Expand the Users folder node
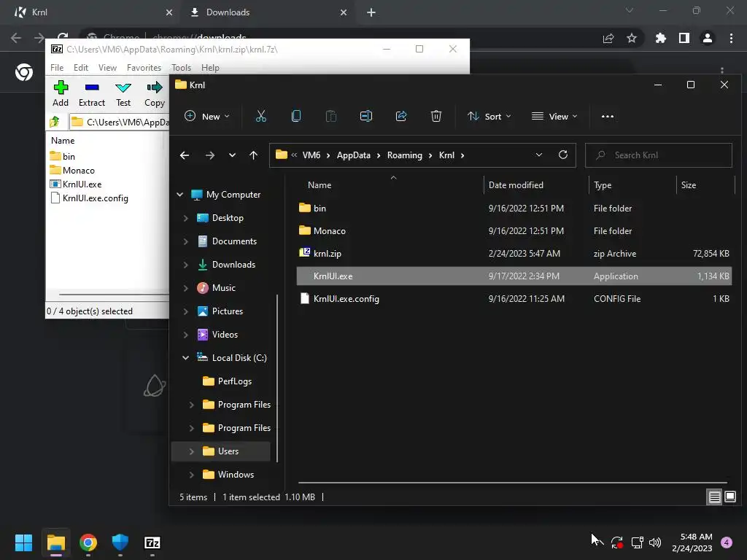Image resolution: width=747 pixels, height=560 pixels. [x=192, y=451]
